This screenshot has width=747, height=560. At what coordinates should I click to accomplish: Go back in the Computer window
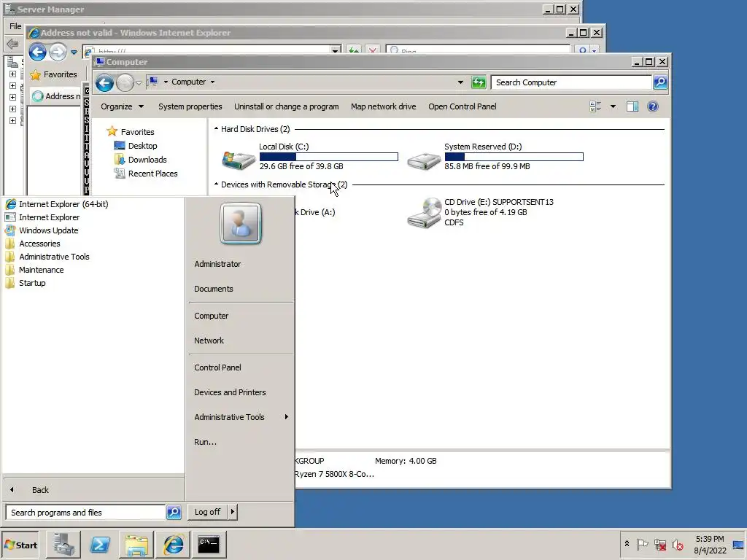click(104, 83)
